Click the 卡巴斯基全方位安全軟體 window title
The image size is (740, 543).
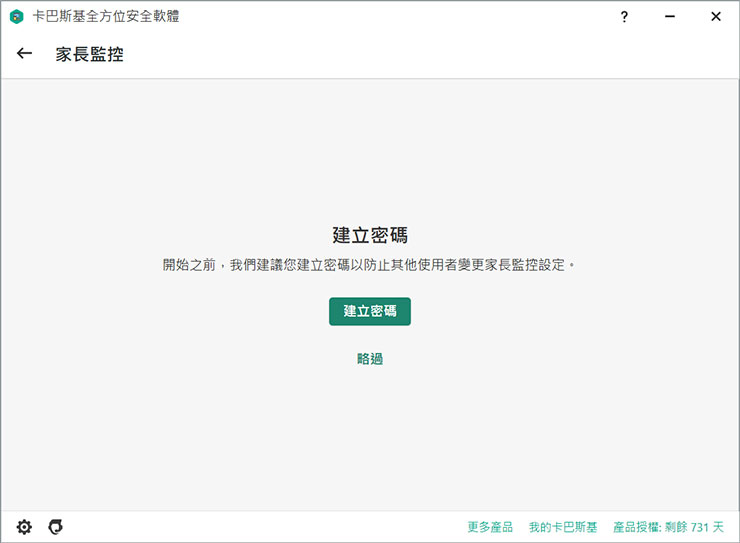click(106, 17)
